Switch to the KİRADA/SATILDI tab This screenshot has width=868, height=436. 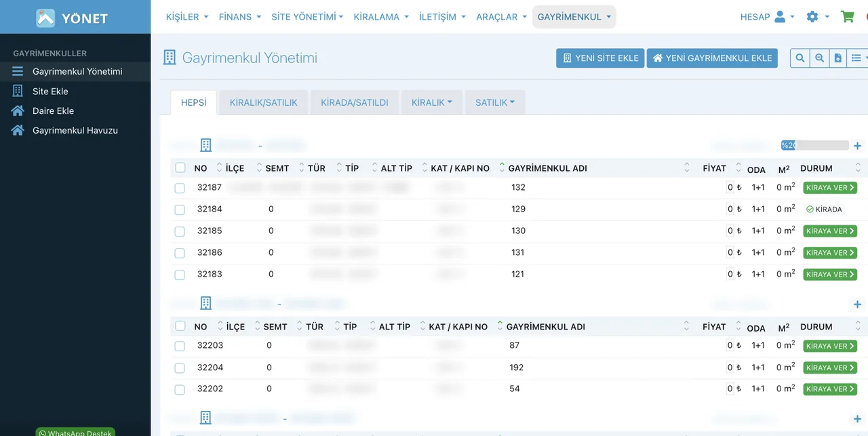click(x=355, y=102)
